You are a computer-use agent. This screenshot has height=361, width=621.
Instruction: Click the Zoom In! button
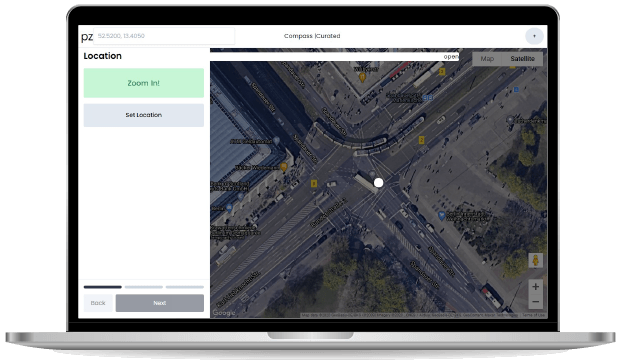[144, 83]
